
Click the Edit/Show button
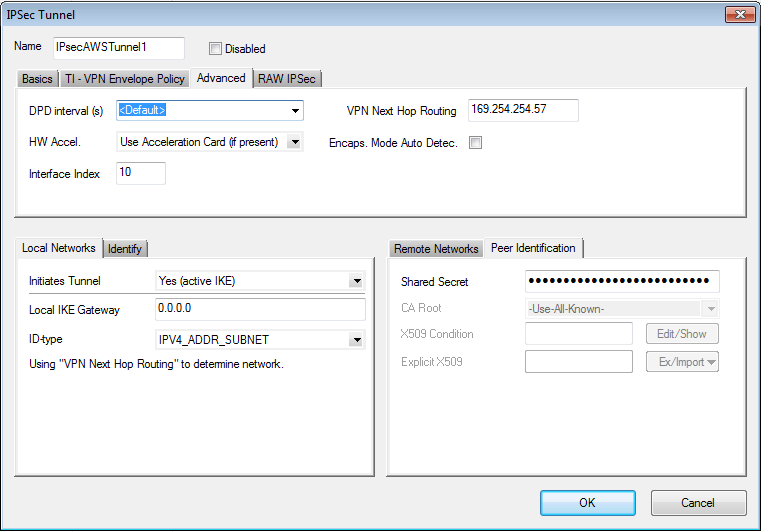click(x=682, y=334)
